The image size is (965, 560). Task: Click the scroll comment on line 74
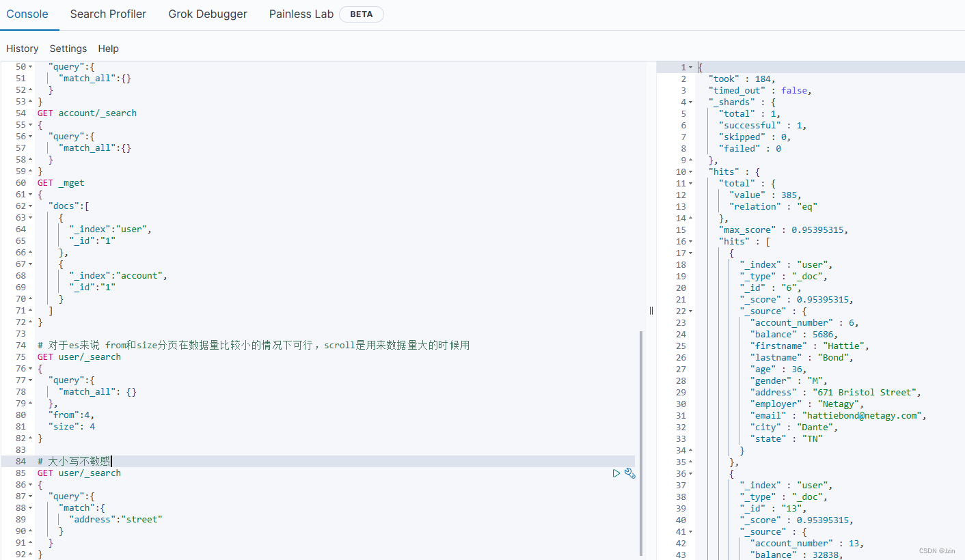pos(254,346)
